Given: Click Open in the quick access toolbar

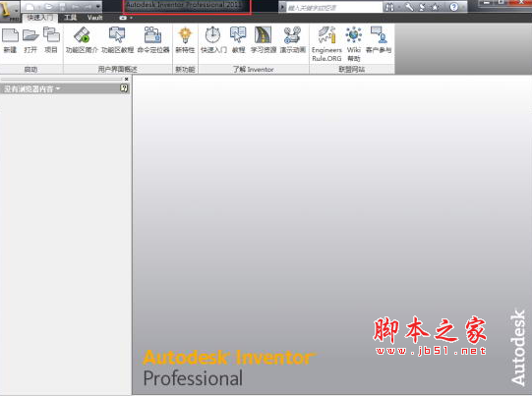Looking at the screenshot, I should pos(48,7).
